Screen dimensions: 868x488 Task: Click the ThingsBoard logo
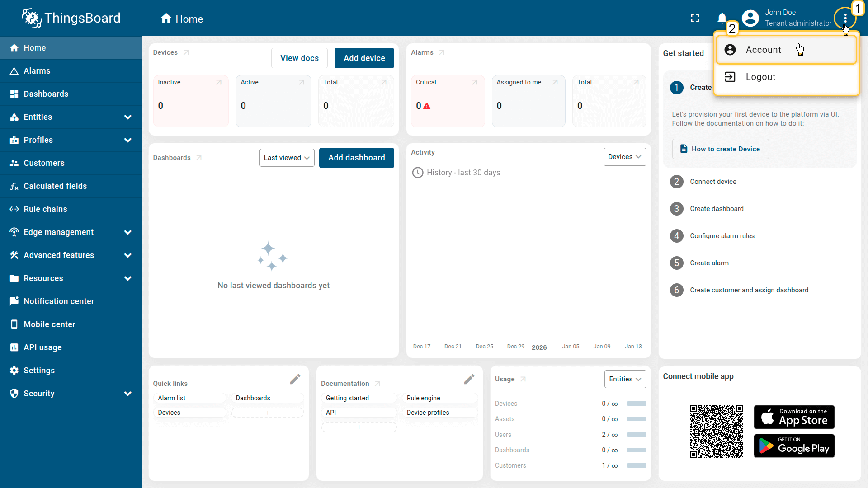(71, 18)
